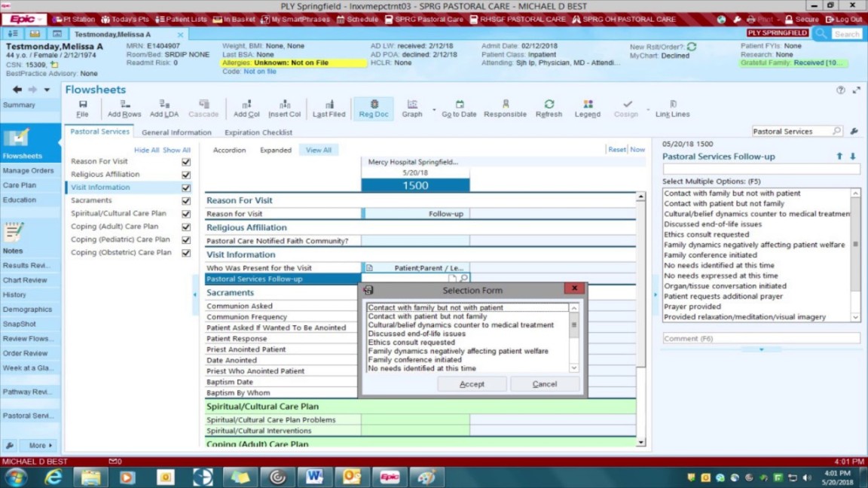Screen dimensions: 868x488
Task: Toggle the Religious Affiliation checkbox
Action: click(185, 174)
